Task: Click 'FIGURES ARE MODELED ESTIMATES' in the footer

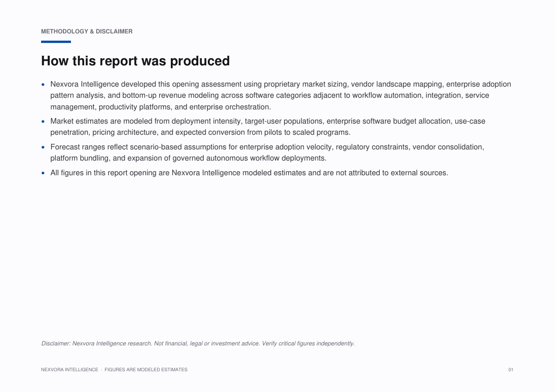Action: pos(146,370)
